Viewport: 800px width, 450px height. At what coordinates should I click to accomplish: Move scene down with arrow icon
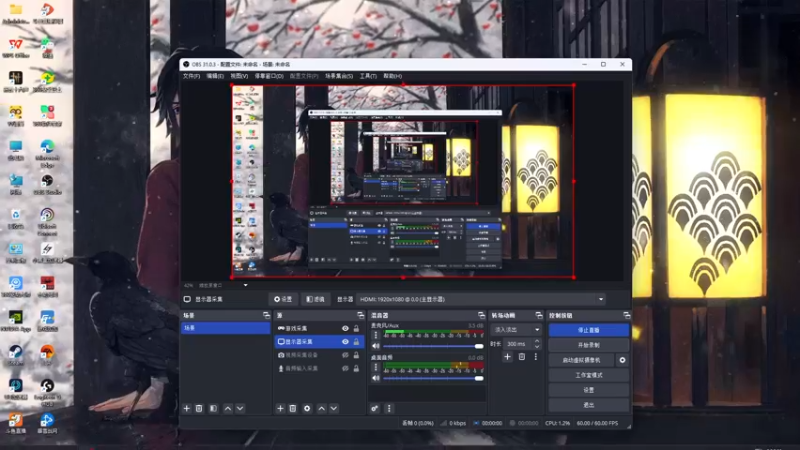pyautogui.click(x=240, y=409)
